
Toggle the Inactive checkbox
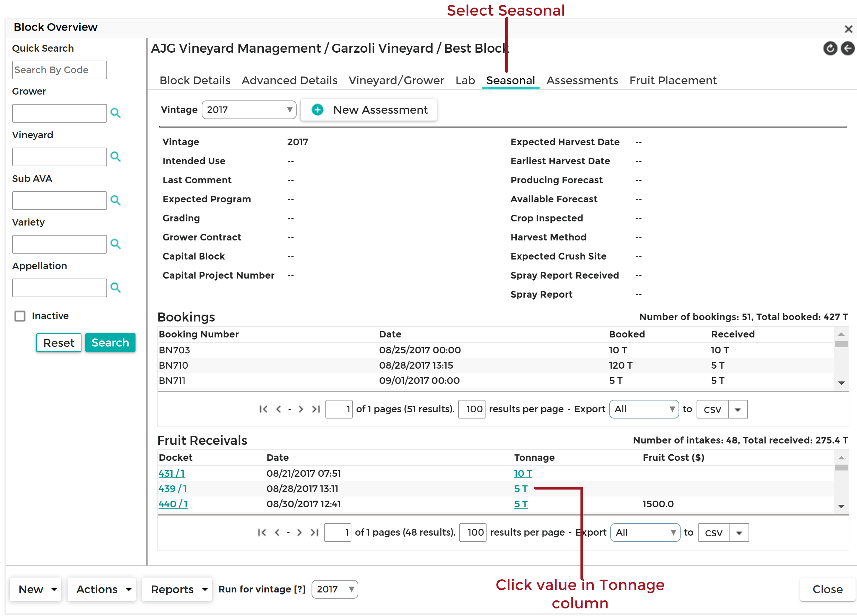tap(20, 316)
